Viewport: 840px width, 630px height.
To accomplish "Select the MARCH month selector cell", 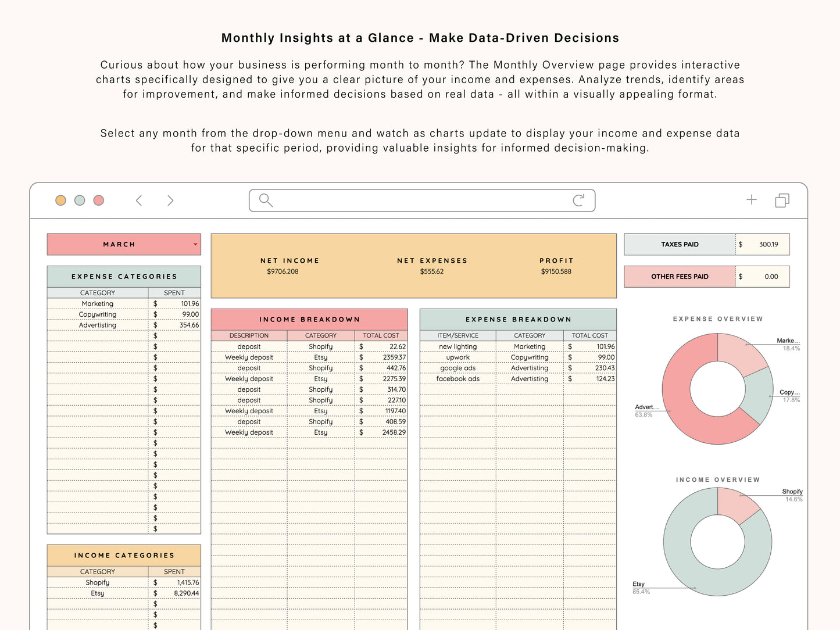I will pos(119,245).
